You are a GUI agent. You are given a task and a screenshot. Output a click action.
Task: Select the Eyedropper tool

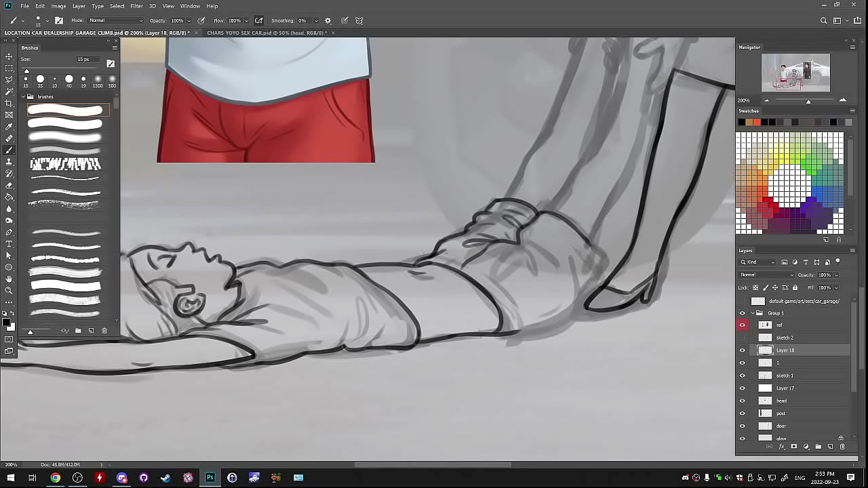point(9,127)
